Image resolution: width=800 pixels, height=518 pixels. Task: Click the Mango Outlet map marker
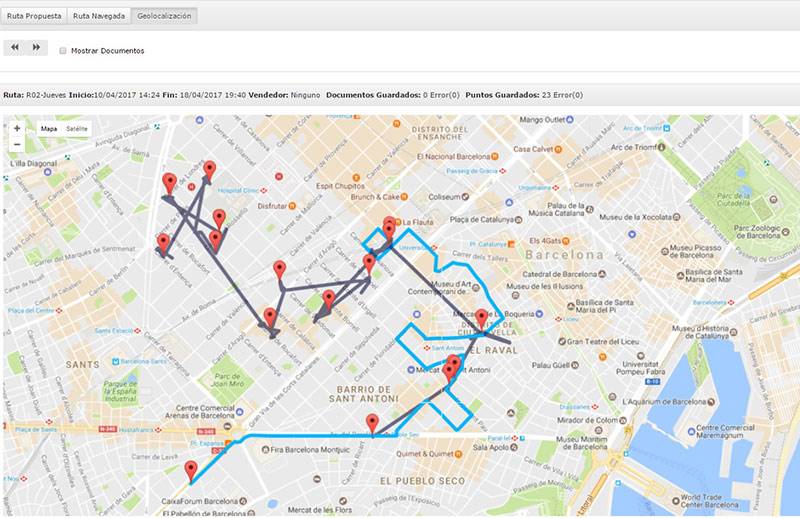point(570,119)
